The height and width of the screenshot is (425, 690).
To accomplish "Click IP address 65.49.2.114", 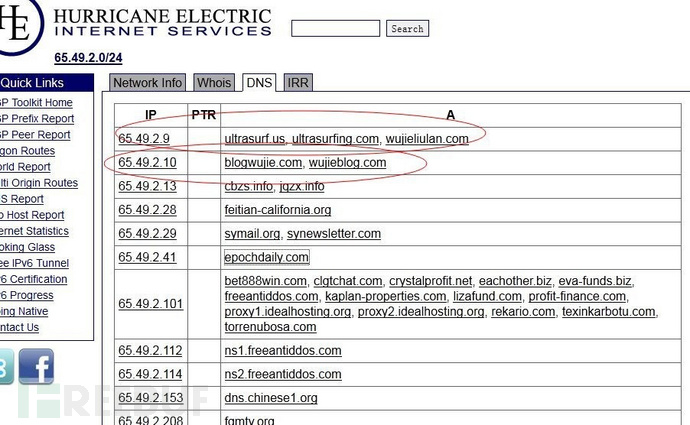I will (x=150, y=374).
